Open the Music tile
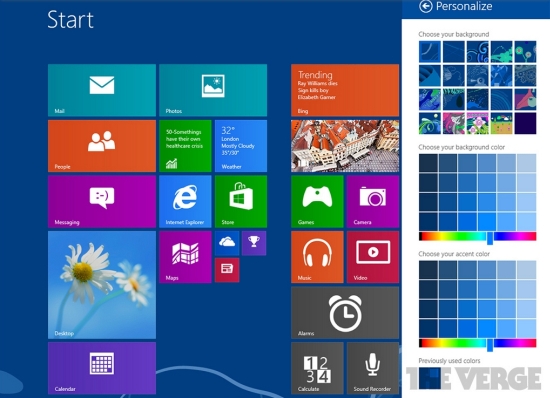 coord(317,257)
